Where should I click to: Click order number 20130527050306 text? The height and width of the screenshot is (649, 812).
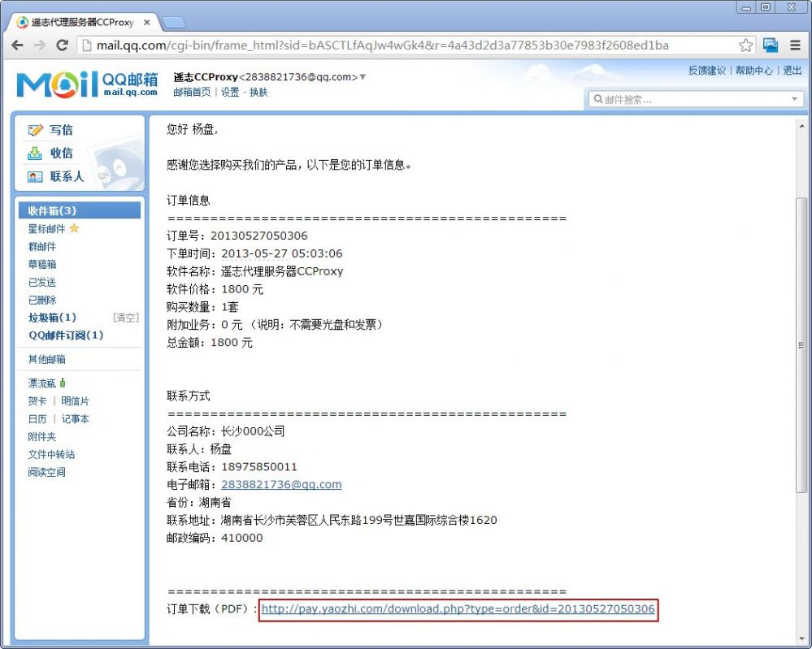coord(259,236)
